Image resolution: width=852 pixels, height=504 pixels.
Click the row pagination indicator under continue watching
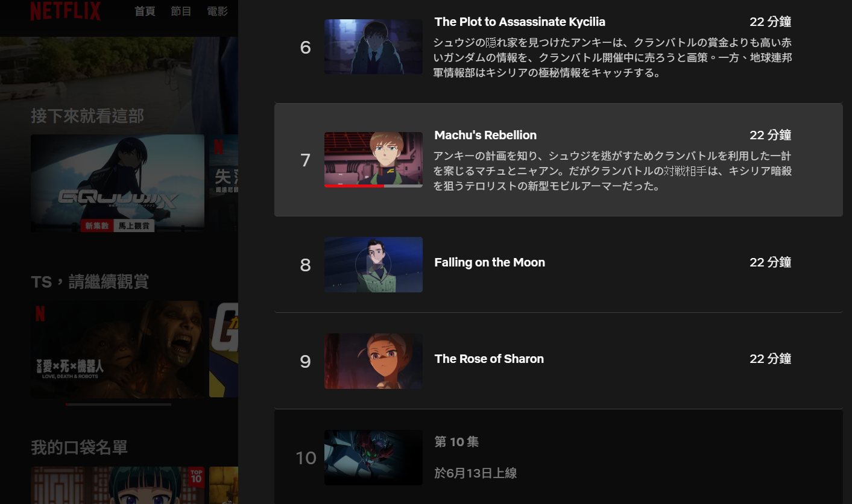coord(119,405)
